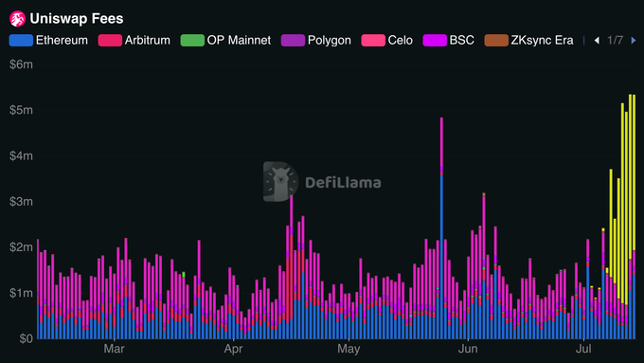Hide the Polygon series via its label
Viewport: 644px width, 363px height.
pyautogui.click(x=330, y=41)
